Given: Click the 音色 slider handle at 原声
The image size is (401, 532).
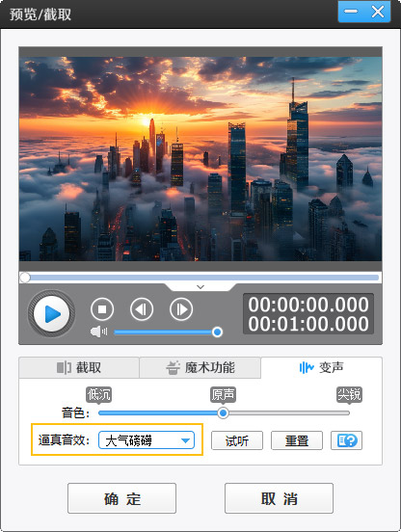Looking at the screenshot, I should (223, 412).
